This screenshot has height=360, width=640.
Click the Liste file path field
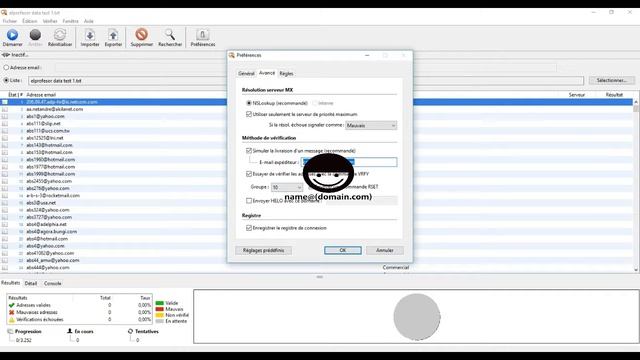[x=306, y=81]
